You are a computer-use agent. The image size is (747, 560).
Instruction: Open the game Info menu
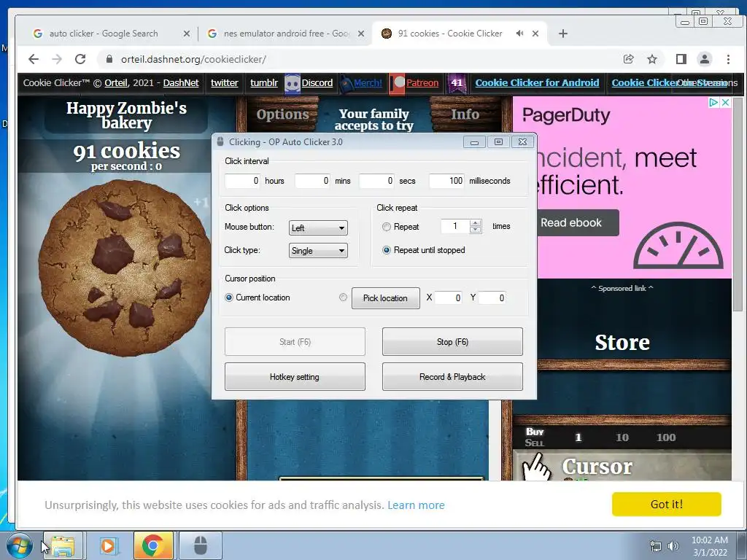(x=465, y=114)
